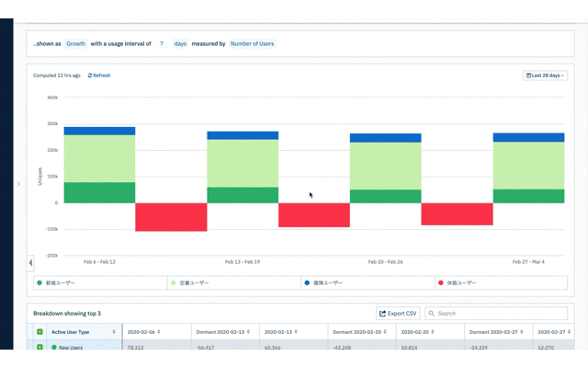Sort the Dormant 2020-02-13 column
The height and width of the screenshot is (368, 588).
(254, 331)
